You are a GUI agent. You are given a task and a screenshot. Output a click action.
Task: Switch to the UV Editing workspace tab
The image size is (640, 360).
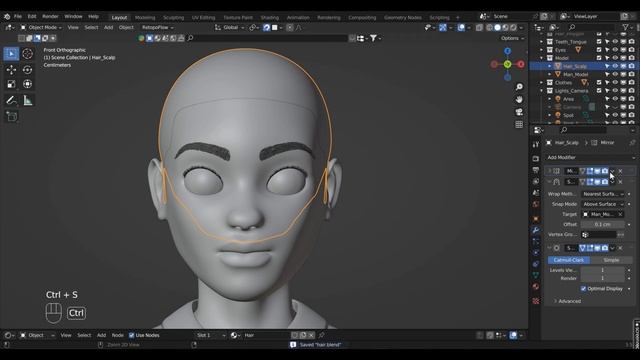click(203, 18)
